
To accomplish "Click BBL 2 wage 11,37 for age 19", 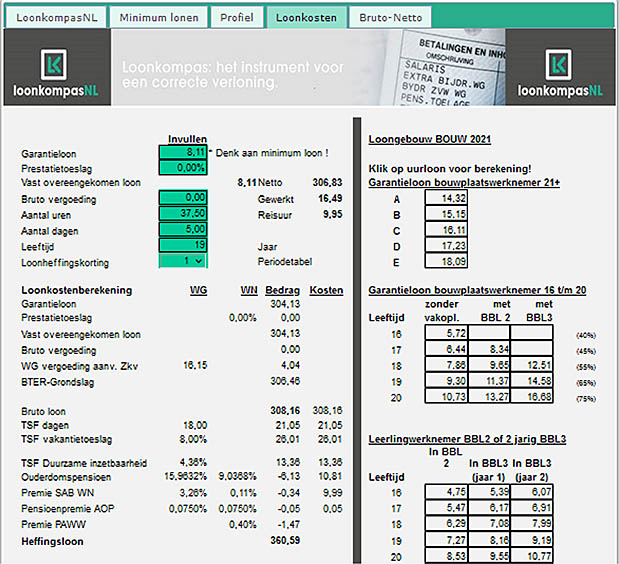I will click(x=490, y=380).
